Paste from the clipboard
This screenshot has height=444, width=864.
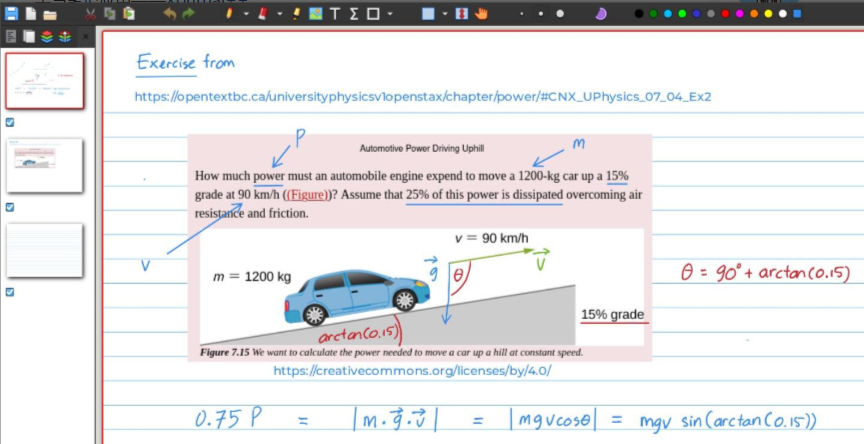128,14
